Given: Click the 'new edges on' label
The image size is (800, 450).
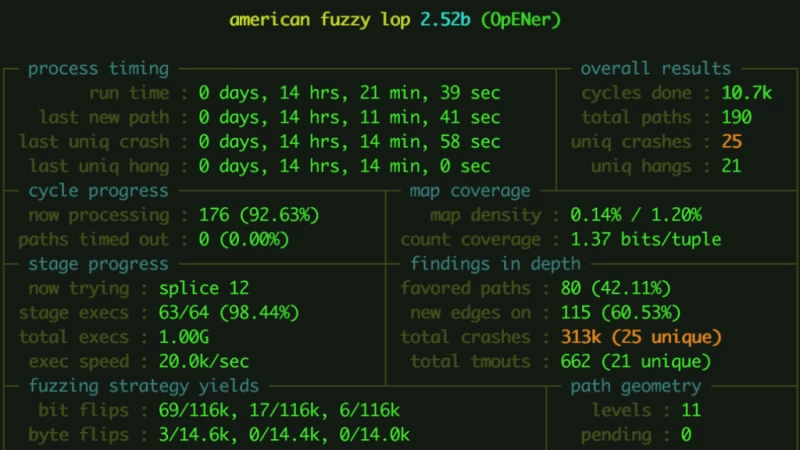Looking at the screenshot, I should pos(470,313).
